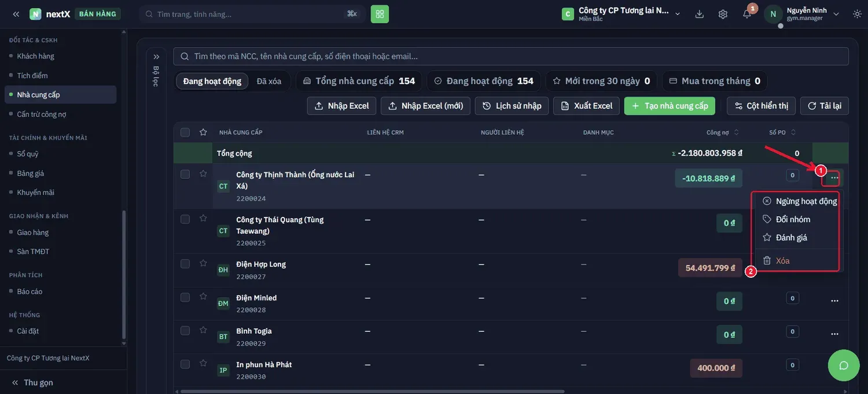Screen dimensions: 868x394
Task: Check the Công ty Thái Quang row checkbox
Action: click(x=185, y=219)
